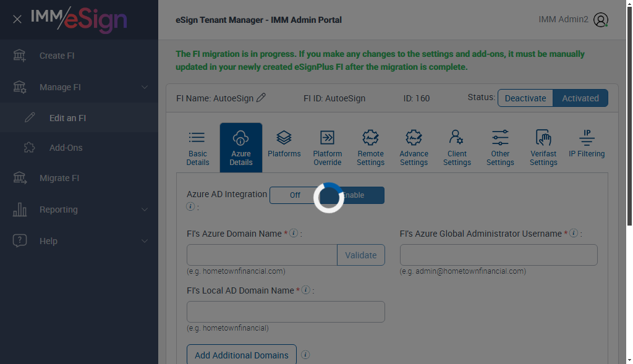Click "eSign Tenant Manager - IMM Admin Portal" title
Image resolution: width=633 pixels, height=364 pixels.
258,20
